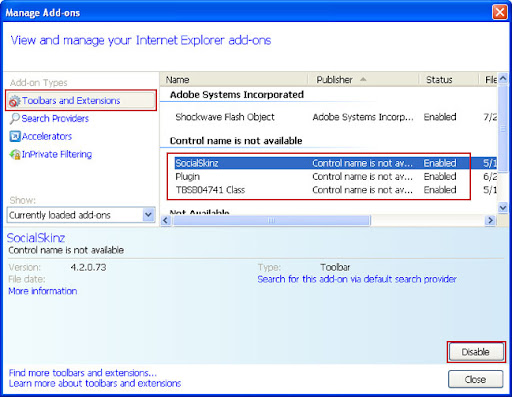Click the vertical scrollbar down arrow
Screen dimensions: 512x397
pyautogui.click(x=503, y=208)
